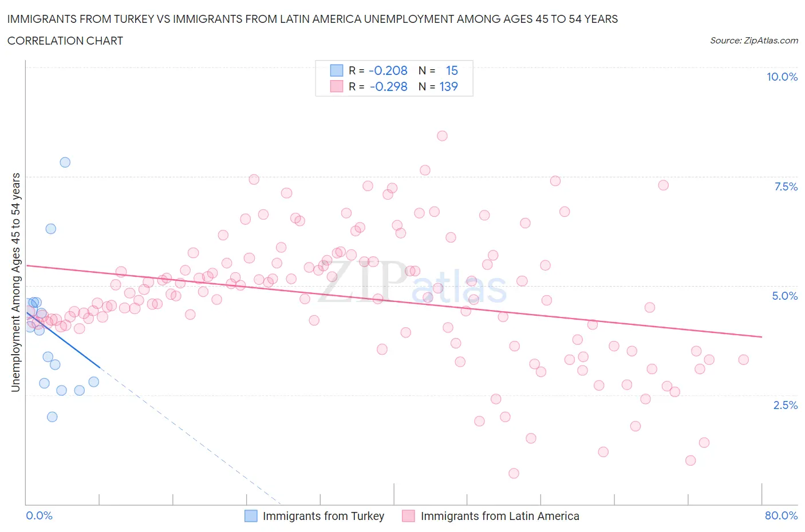
Task: Click the 0.0% x-axis label
Action: (39, 516)
